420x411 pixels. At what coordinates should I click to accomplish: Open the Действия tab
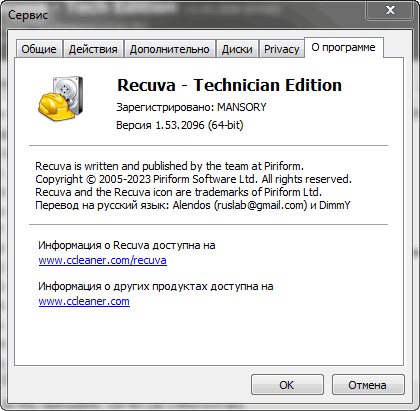coord(93,49)
